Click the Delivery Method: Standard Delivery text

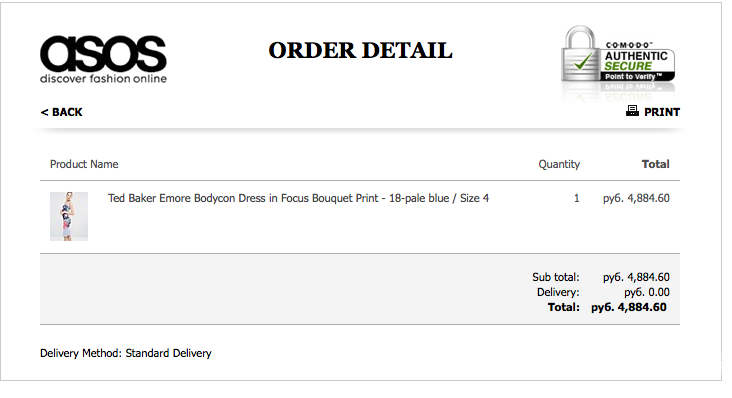[126, 353]
